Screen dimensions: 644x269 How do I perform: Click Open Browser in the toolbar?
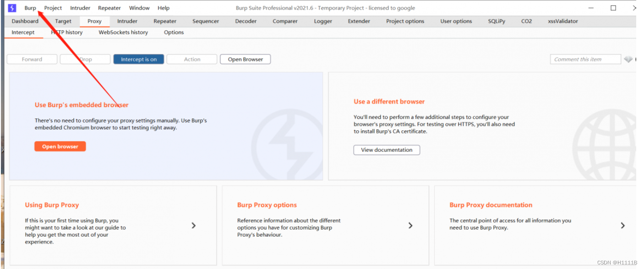pos(246,59)
